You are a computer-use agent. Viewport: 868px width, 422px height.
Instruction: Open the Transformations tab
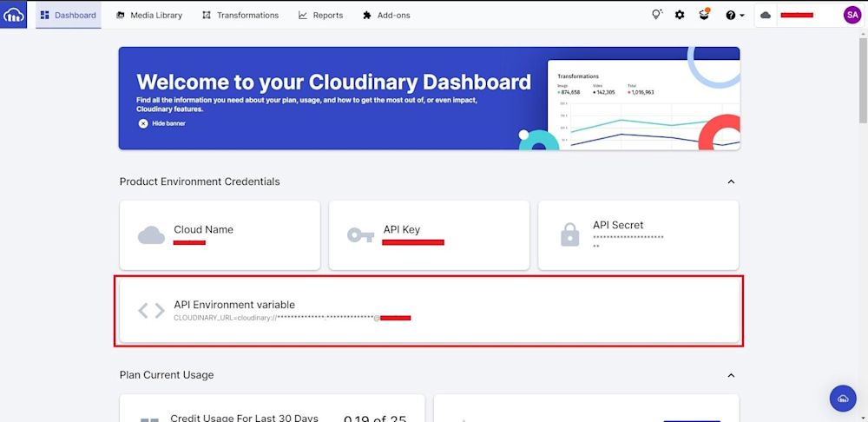(240, 15)
